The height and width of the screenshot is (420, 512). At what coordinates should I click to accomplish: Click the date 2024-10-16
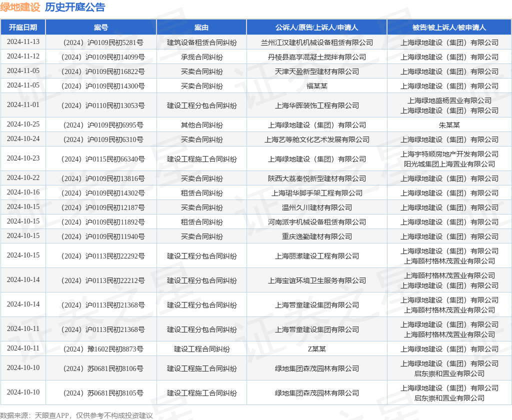coord(23,192)
